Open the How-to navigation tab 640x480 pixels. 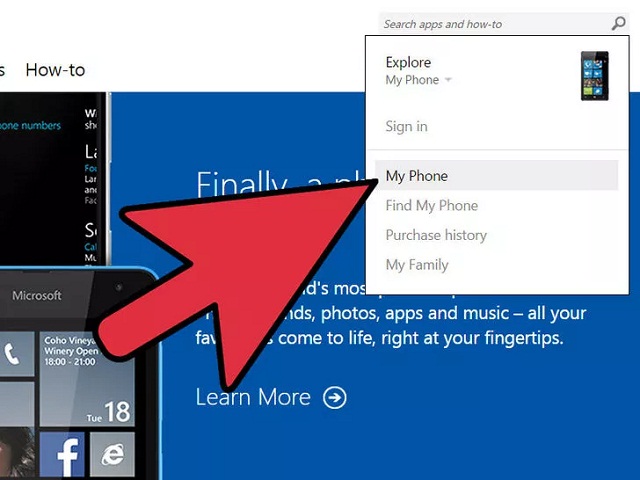(55, 70)
